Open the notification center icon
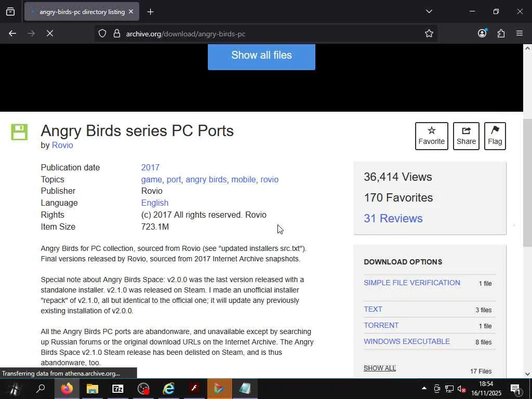The width and height of the screenshot is (532, 399). [x=515, y=389]
